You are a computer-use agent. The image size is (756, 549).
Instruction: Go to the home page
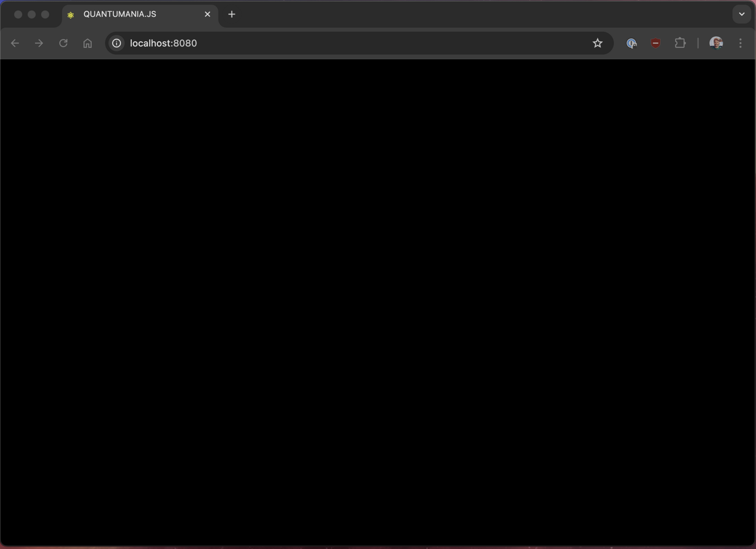coord(87,43)
